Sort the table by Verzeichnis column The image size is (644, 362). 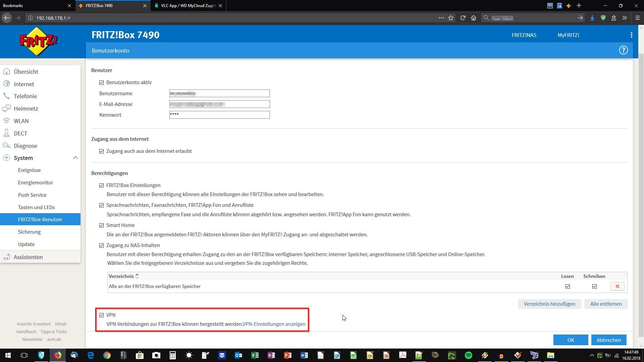[124, 276]
